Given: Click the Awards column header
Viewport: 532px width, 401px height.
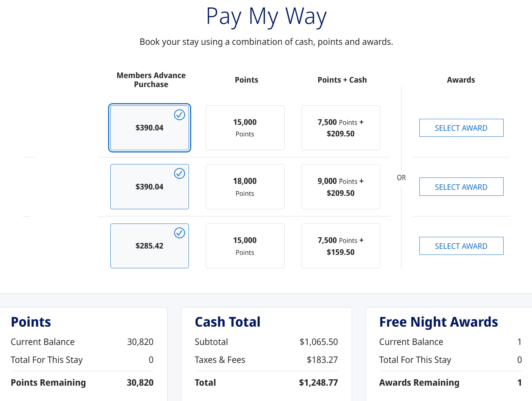Looking at the screenshot, I should pyautogui.click(x=461, y=80).
